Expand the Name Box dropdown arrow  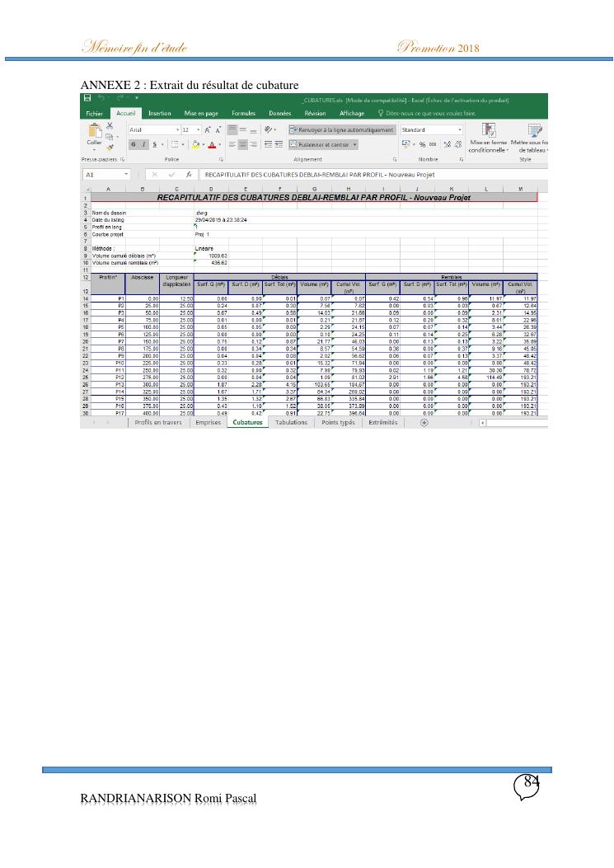(x=126, y=175)
